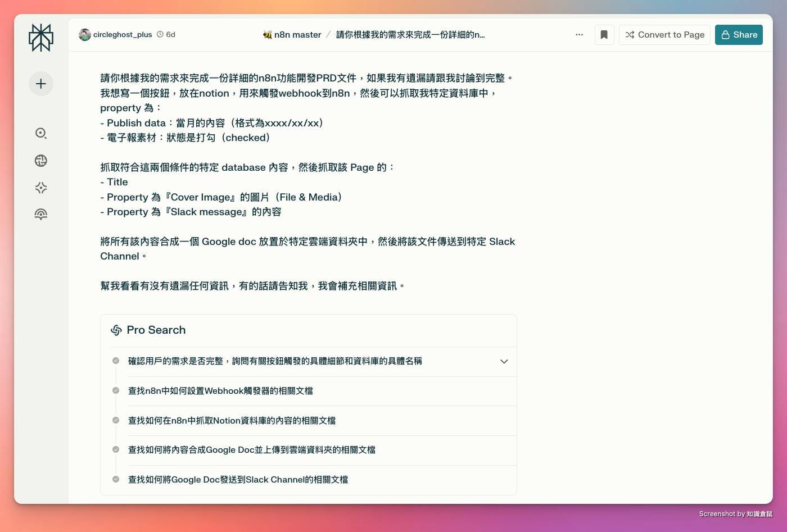The image size is (787, 532).
Task: Click circleghost_plus user avatar
Action: (85, 35)
